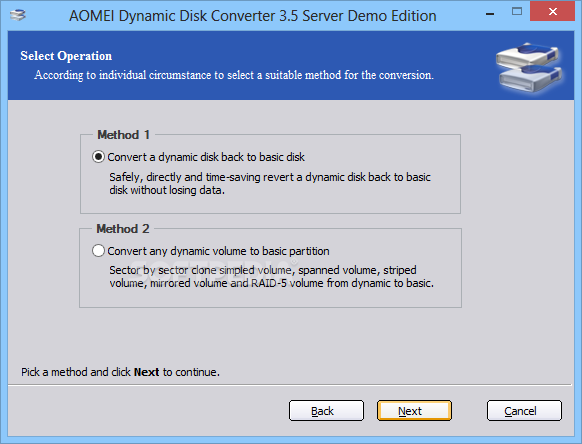This screenshot has width=582, height=444.
Task: Click the stacked disk drives icon in header
Action: click(529, 67)
